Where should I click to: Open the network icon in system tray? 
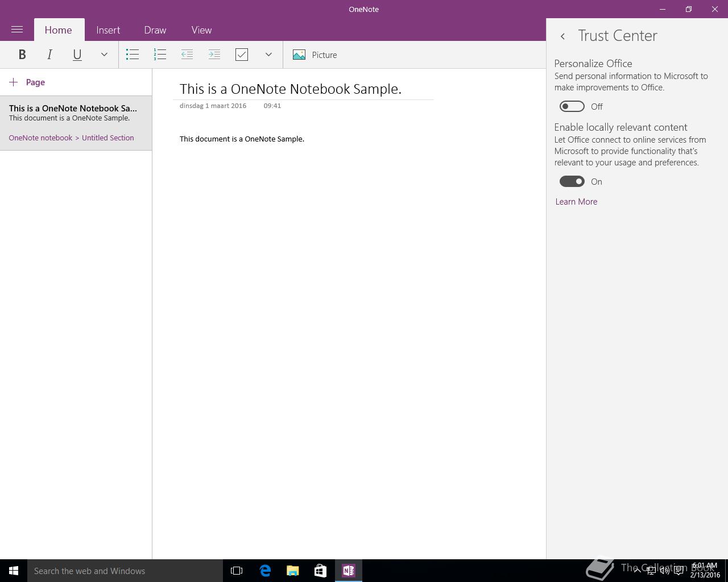point(651,571)
